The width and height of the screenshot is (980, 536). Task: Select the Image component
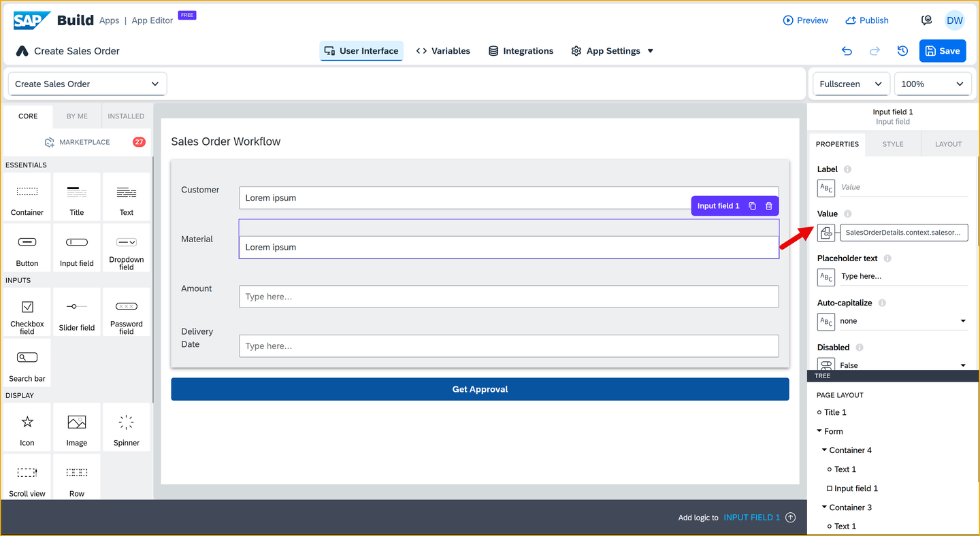pyautogui.click(x=77, y=427)
